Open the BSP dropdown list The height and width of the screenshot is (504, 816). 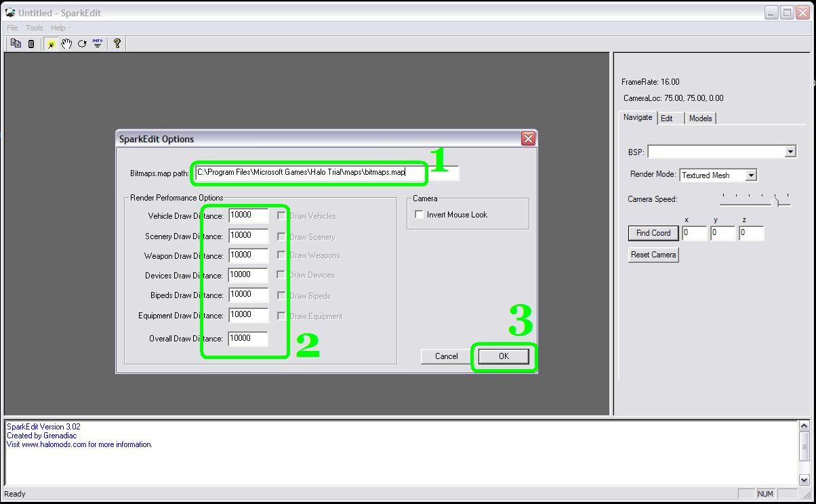tap(790, 151)
